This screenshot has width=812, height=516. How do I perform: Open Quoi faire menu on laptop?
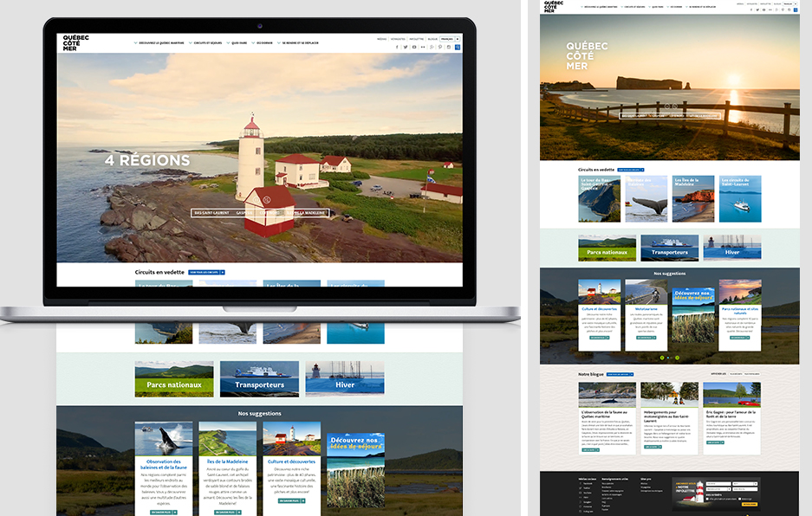(240, 42)
